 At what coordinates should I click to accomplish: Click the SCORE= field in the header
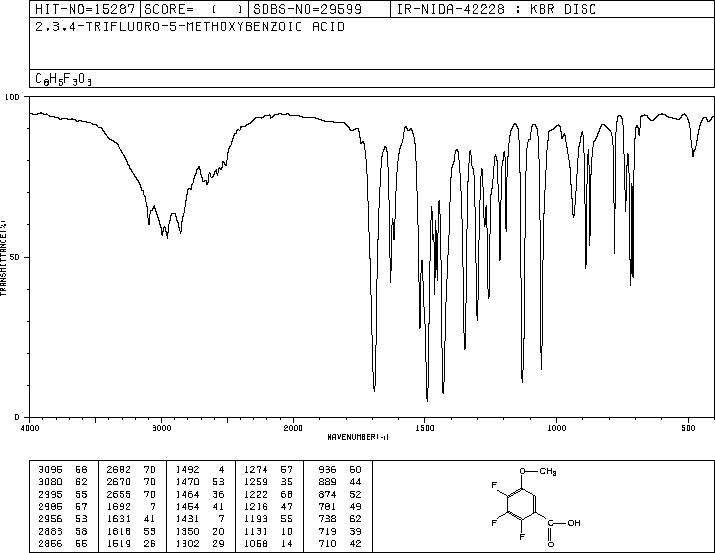click(194, 9)
